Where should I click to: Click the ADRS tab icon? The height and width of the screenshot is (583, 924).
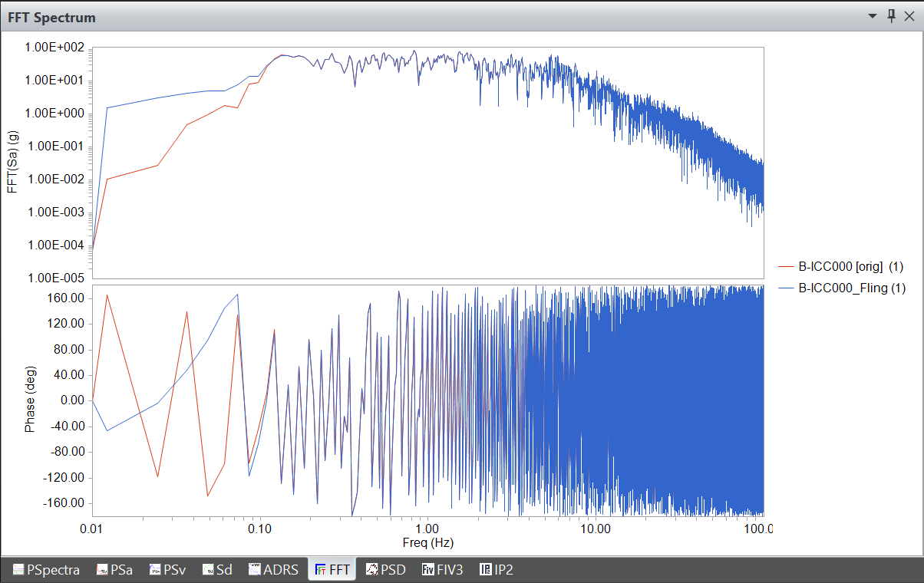pyautogui.click(x=256, y=569)
